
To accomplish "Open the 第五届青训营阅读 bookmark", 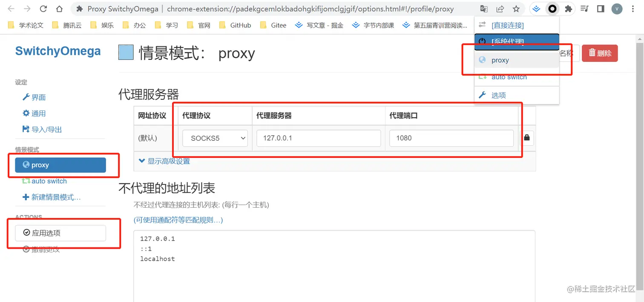I will coord(435,25).
